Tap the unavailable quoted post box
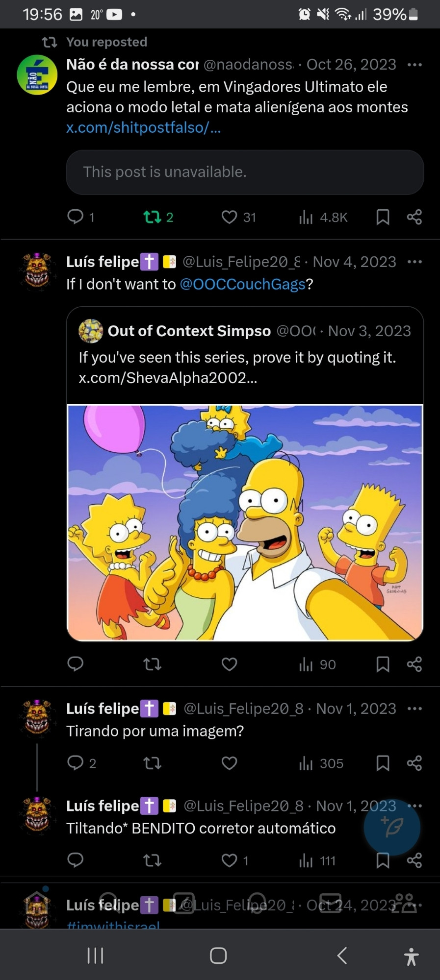Viewport: 440px width, 980px height. coord(245,172)
